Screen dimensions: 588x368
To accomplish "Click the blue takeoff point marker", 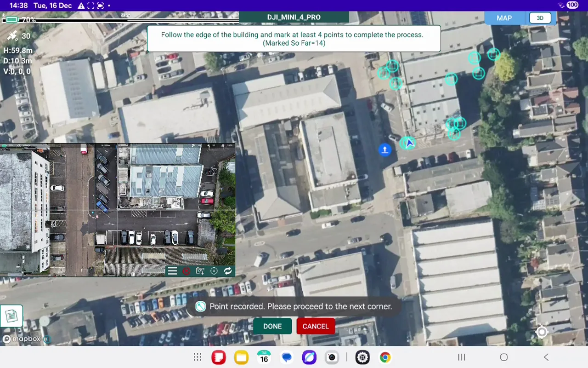I will coord(384,149).
